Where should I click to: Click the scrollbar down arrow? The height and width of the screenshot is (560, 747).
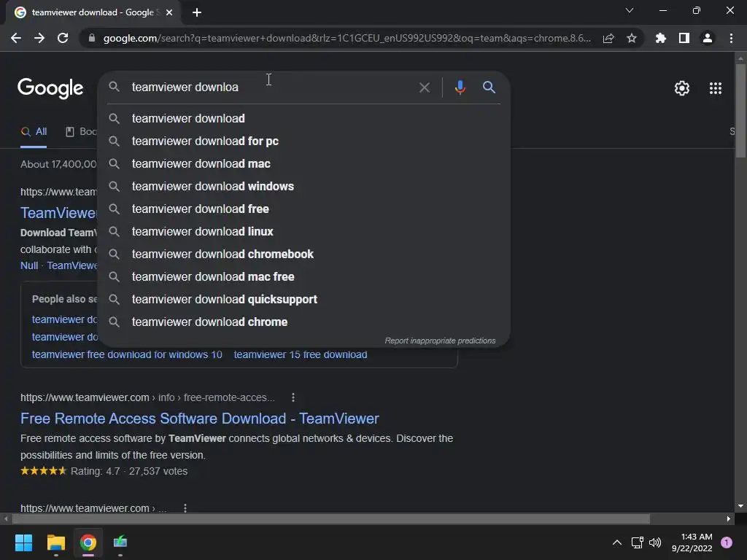[740, 506]
